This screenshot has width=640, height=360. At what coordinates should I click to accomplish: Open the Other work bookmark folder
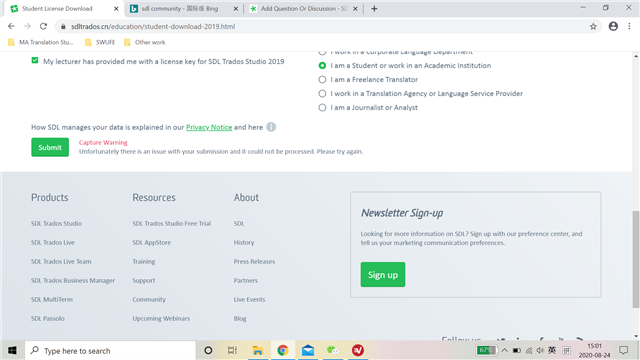(144, 42)
